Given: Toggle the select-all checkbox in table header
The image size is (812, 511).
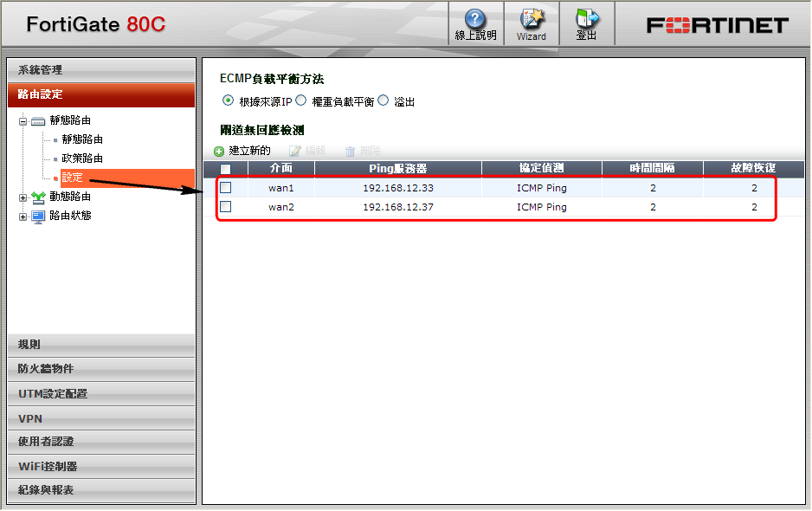Looking at the screenshot, I should 226,169.
